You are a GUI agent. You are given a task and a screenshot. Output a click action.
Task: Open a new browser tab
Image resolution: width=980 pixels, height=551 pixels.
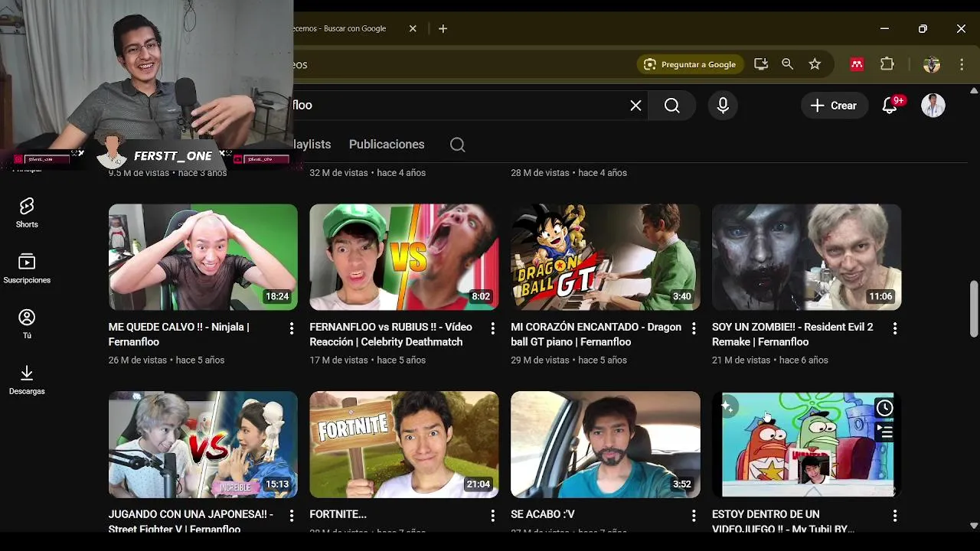point(443,28)
